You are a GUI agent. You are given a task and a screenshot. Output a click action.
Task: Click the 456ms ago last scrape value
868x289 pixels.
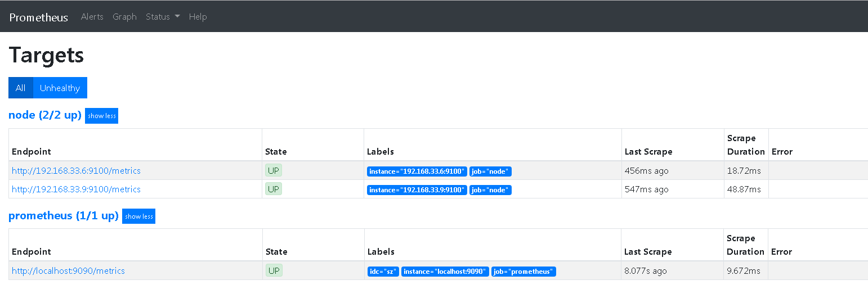point(647,171)
